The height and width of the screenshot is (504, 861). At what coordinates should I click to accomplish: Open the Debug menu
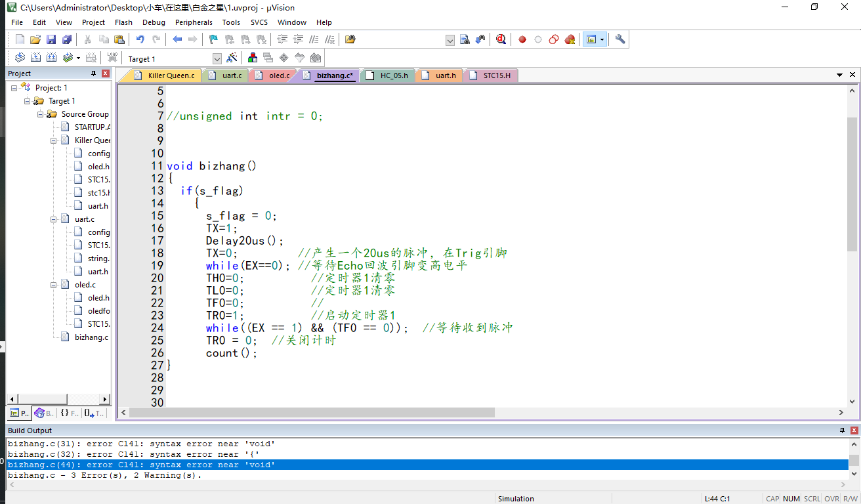(154, 22)
